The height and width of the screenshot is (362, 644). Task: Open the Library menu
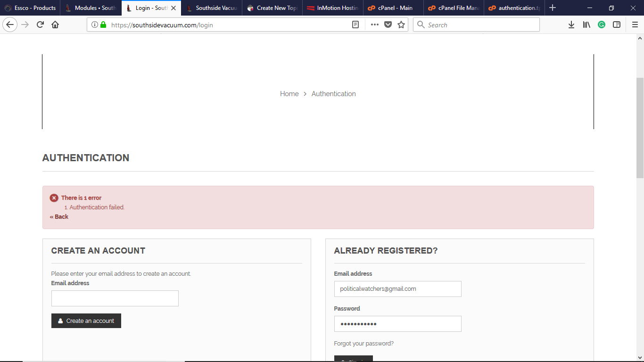586,25
